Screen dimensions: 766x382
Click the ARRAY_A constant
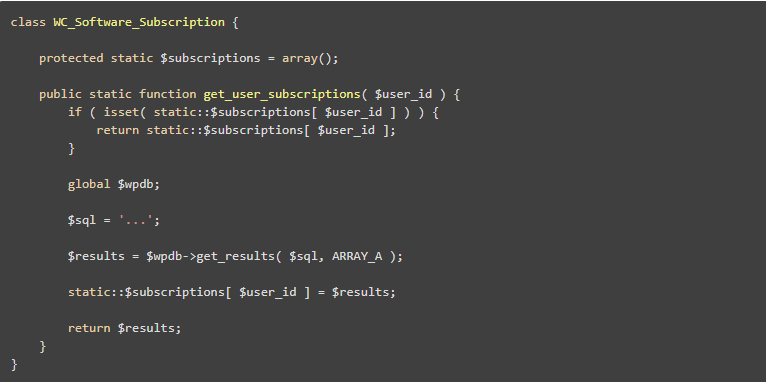[357, 256]
